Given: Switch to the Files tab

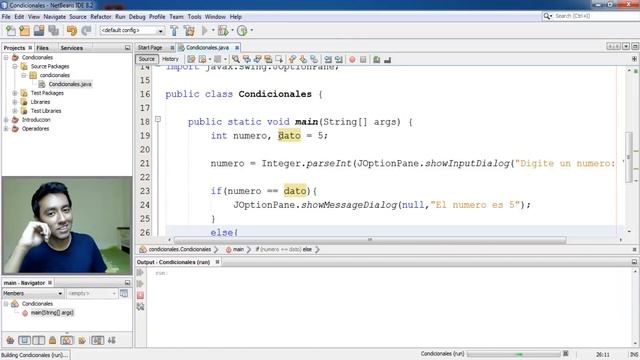Looking at the screenshot, I should 42,48.
